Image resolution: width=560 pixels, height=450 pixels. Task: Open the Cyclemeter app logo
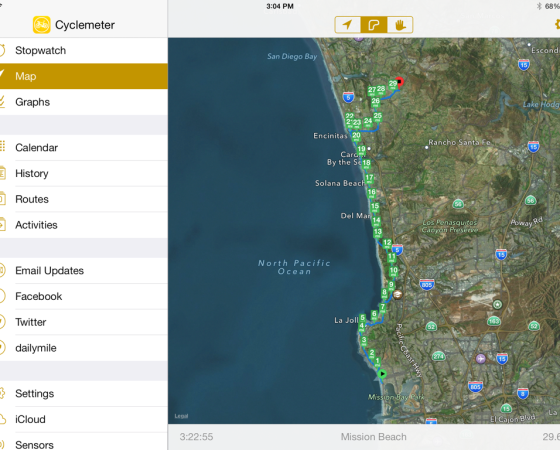click(x=42, y=25)
